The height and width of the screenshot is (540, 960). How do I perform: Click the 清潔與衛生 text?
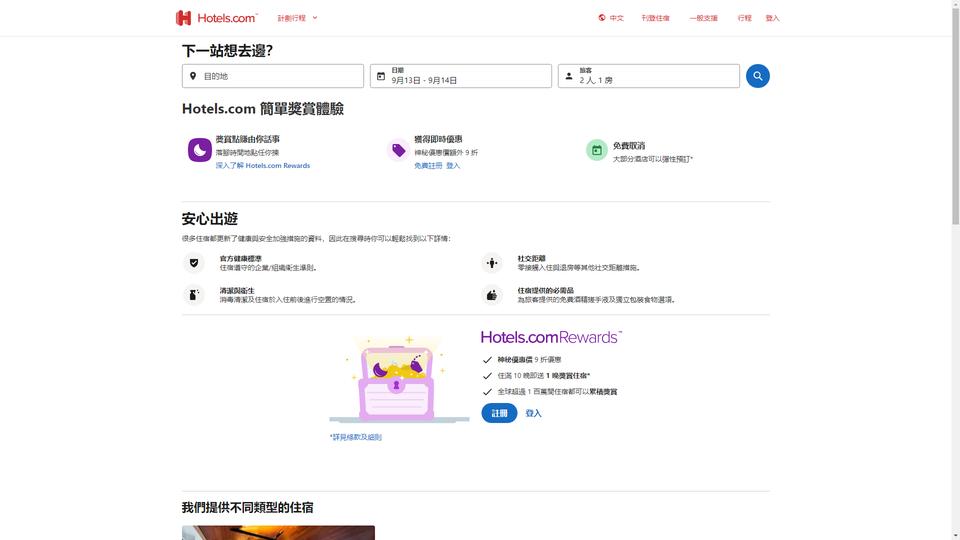(x=237, y=291)
